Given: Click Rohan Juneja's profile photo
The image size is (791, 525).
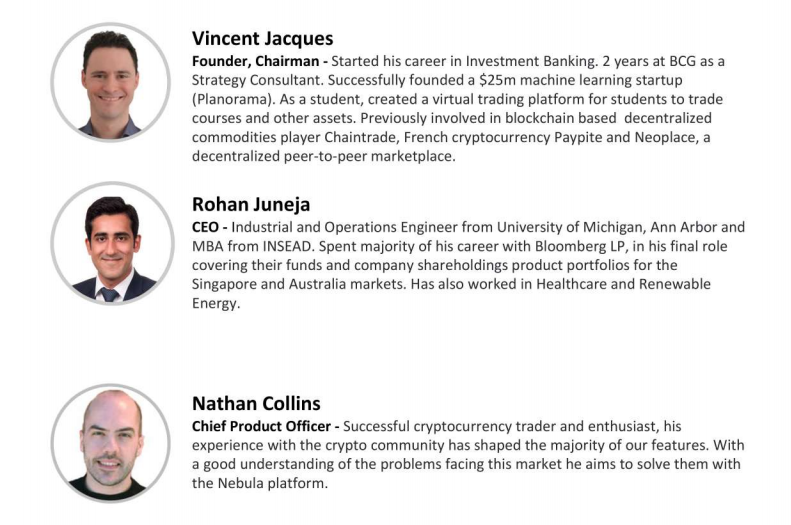Looking at the screenshot, I should [x=112, y=244].
